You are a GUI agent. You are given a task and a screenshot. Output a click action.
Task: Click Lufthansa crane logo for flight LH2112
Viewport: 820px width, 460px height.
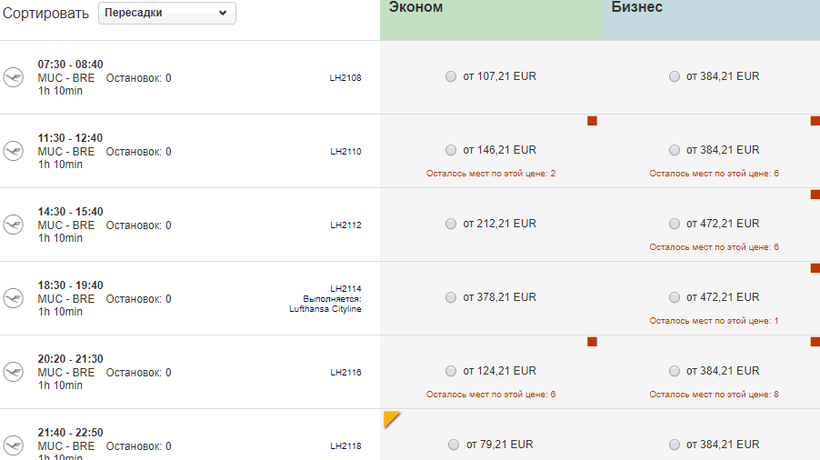[x=13, y=224]
